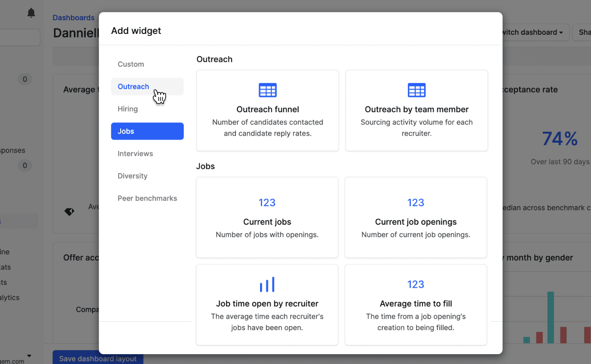Image resolution: width=591 pixels, height=364 pixels.
Task: Click Save dashboard layout button
Action: (x=98, y=358)
